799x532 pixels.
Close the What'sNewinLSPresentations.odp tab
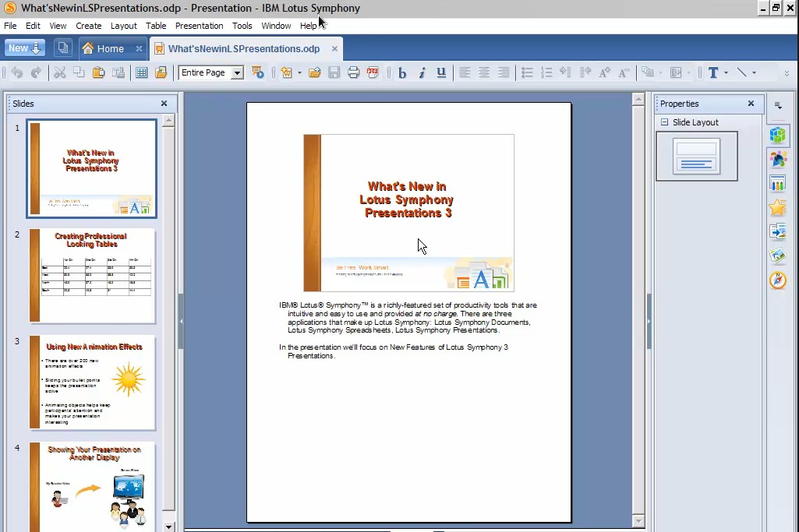tap(334, 48)
